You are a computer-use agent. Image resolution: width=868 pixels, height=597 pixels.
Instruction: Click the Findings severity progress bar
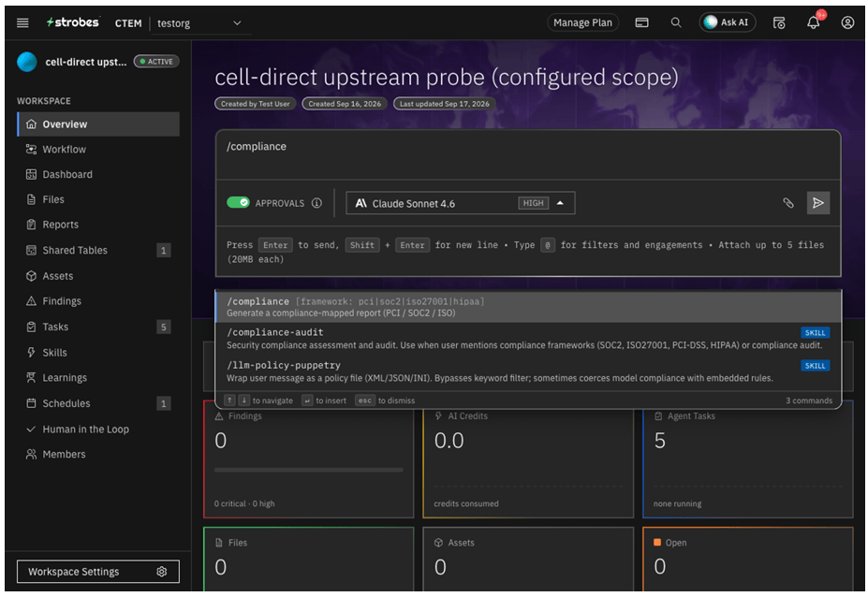click(308, 470)
